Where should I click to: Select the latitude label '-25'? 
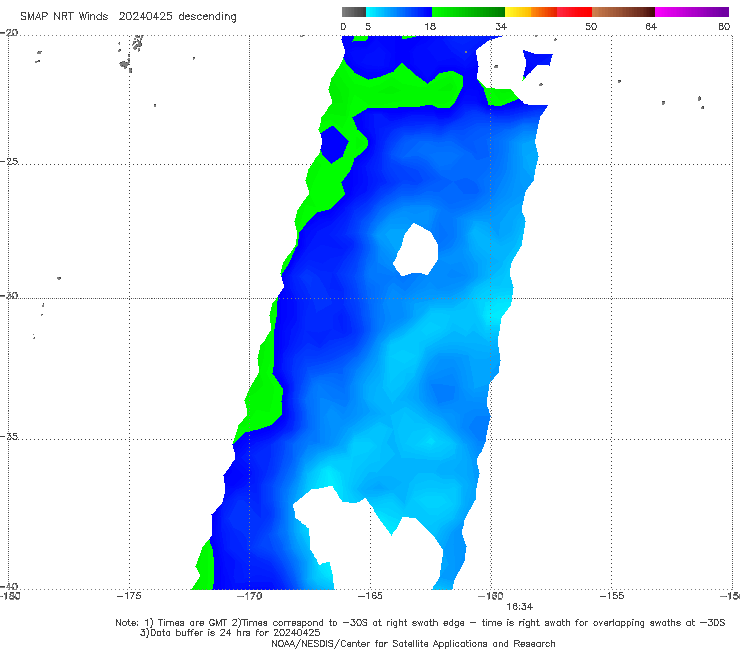click(9, 161)
